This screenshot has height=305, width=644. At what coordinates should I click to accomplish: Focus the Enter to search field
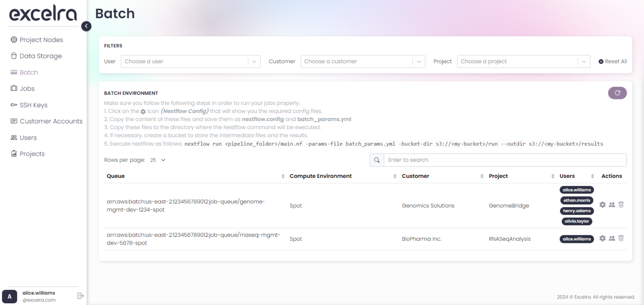point(505,160)
